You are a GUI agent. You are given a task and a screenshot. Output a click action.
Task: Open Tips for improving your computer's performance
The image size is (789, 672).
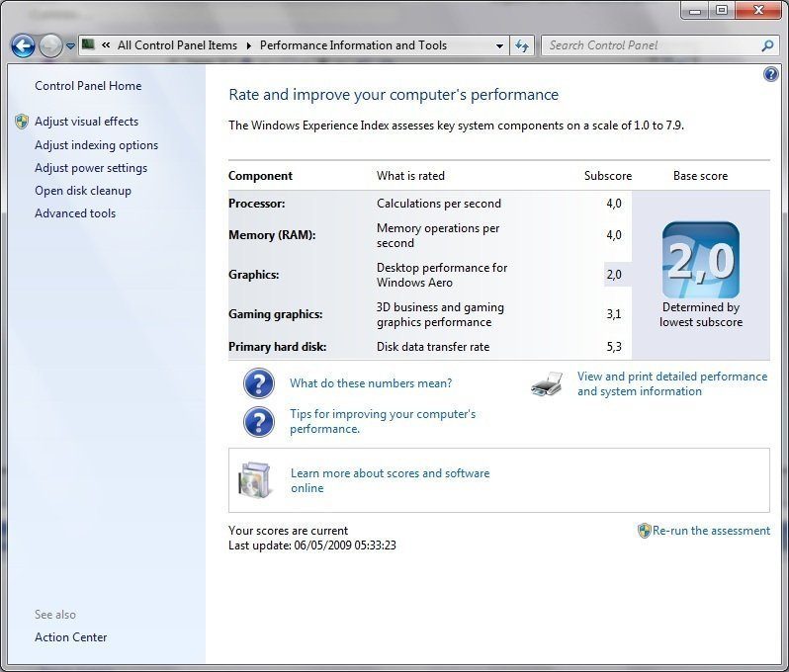pyautogui.click(x=383, y=421)
